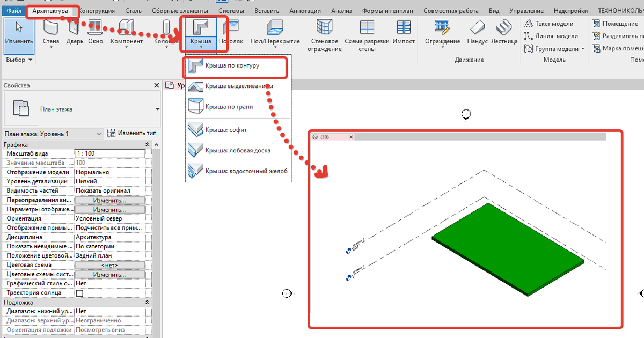
Task: Pick Крыша: лобовая доска option
Action: [237, 150]
